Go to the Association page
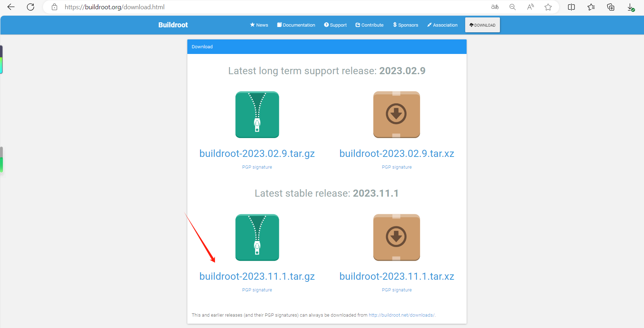 tap(442, 25)
